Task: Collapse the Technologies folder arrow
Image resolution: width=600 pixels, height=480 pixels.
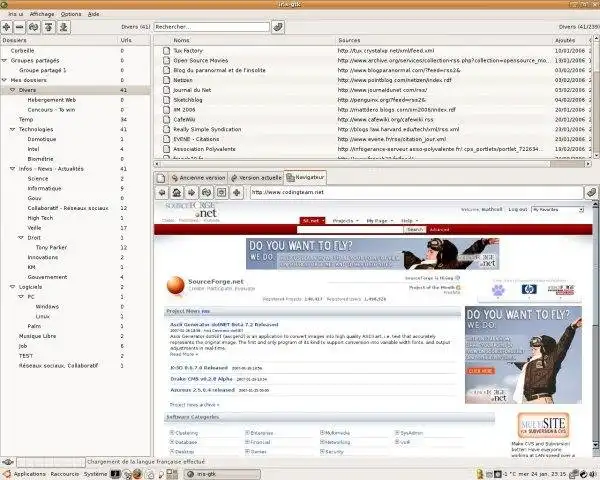Action: coord(13,129)
